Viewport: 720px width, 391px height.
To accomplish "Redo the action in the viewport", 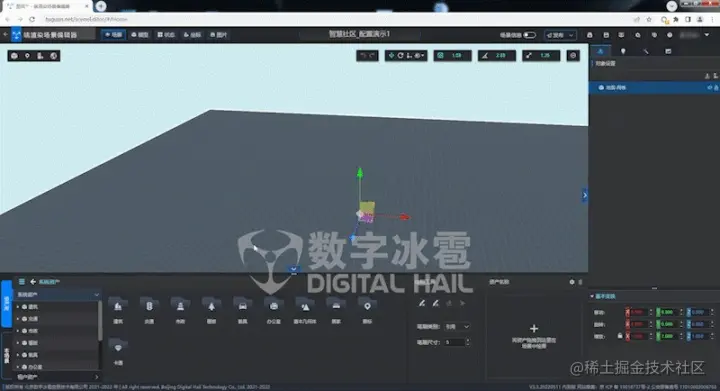I will pos(372,56).
